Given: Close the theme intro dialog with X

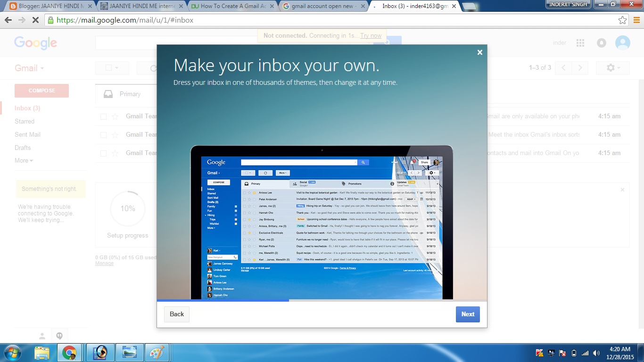Looking at the screenshot, I should (479, 52).
